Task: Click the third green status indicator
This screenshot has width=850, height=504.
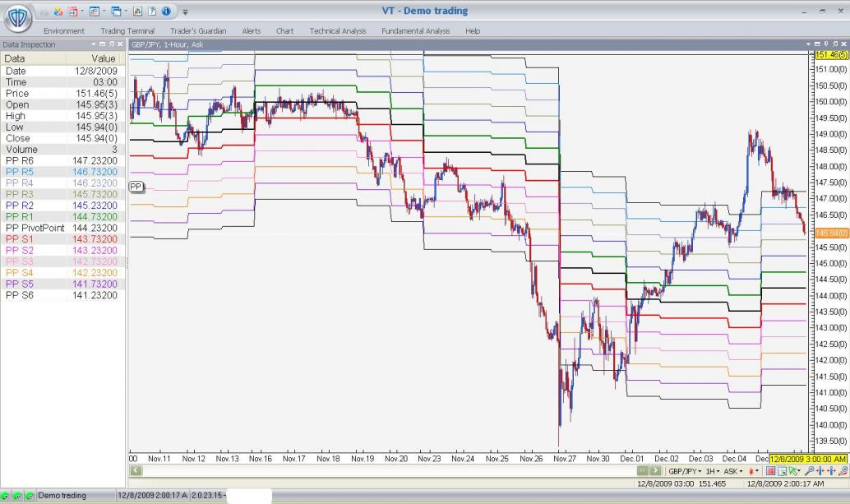Action: tap(30, 495)
